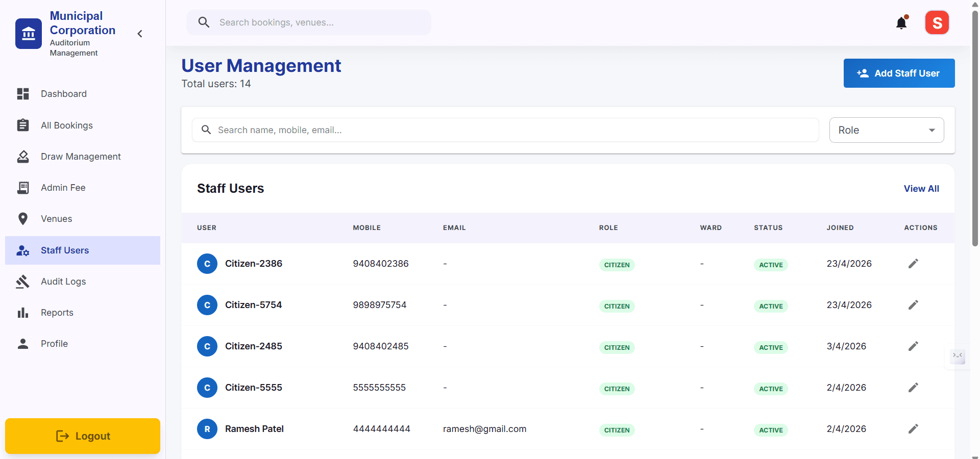Click the JOINED column header
This screenshot has width=980, height=459.
pos(840,228)
